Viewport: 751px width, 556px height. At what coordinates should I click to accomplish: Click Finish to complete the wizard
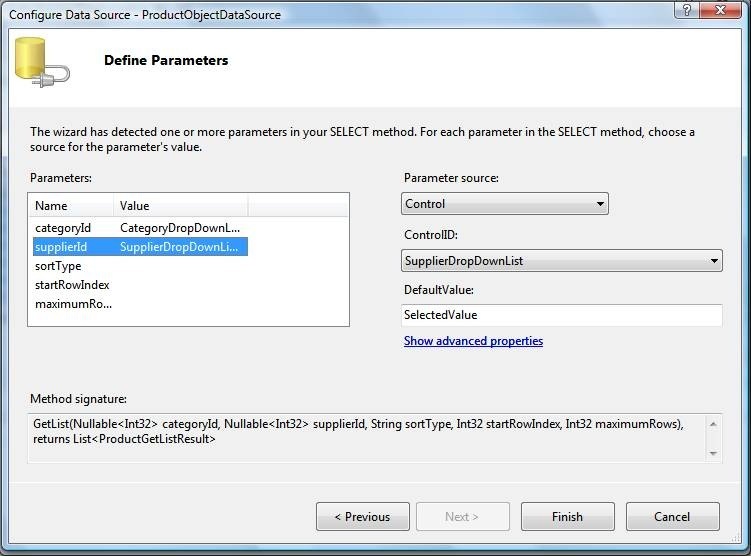coord(568,517)
